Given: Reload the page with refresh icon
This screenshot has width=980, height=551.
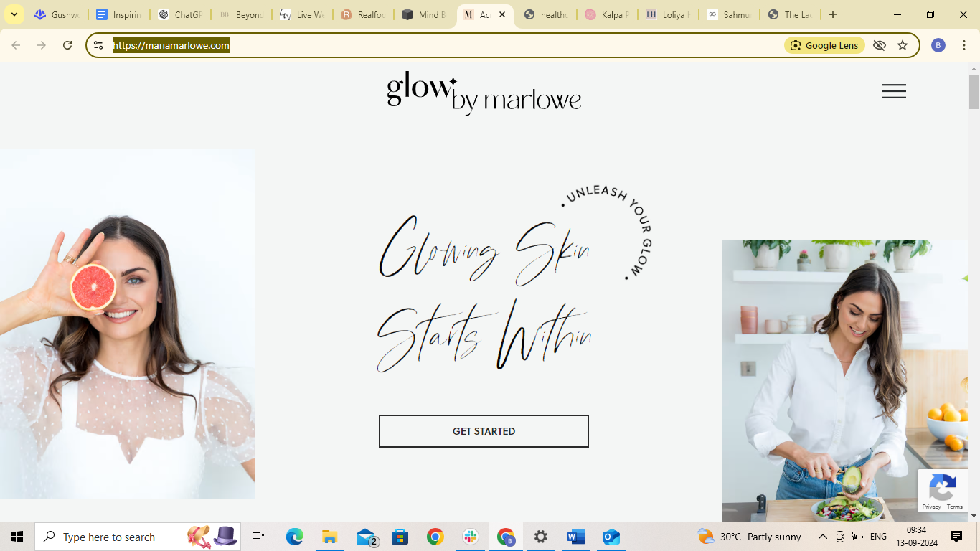Looking at the screenshot, I should [x=67, y=45].
